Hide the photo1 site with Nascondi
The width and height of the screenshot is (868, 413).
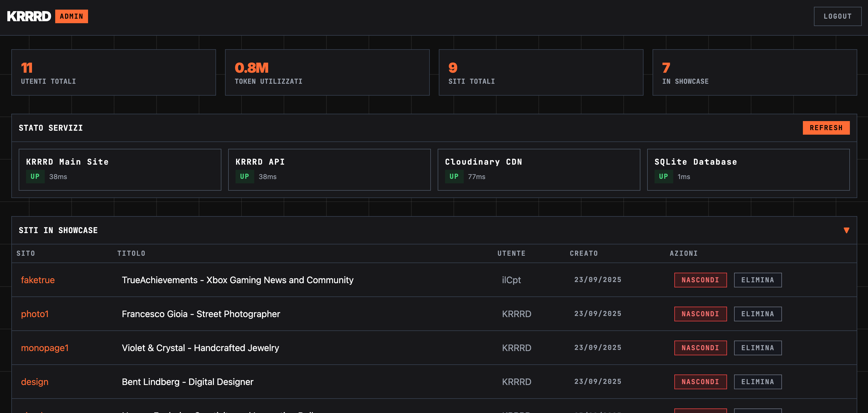pyautogui.click(x=700, y=314)
